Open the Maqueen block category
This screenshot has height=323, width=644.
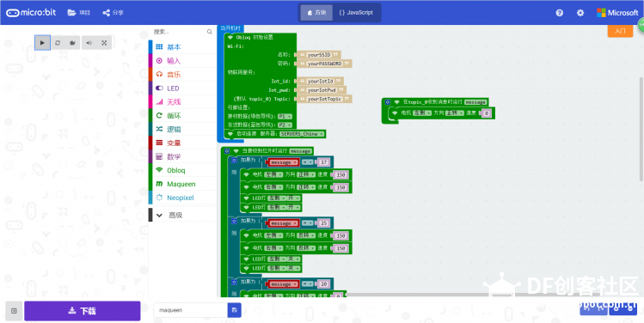[182, 184]
